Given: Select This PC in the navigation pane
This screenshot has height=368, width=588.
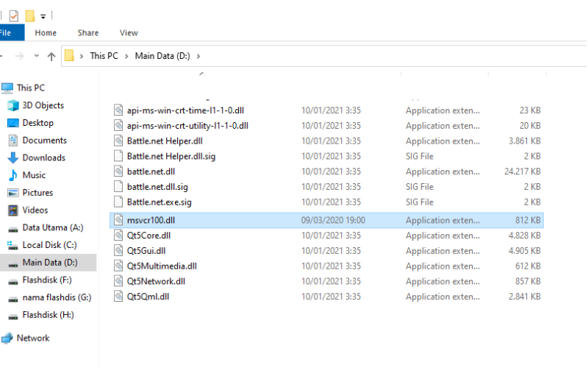Looking at the screenshot, I should (x=31, y=88).
